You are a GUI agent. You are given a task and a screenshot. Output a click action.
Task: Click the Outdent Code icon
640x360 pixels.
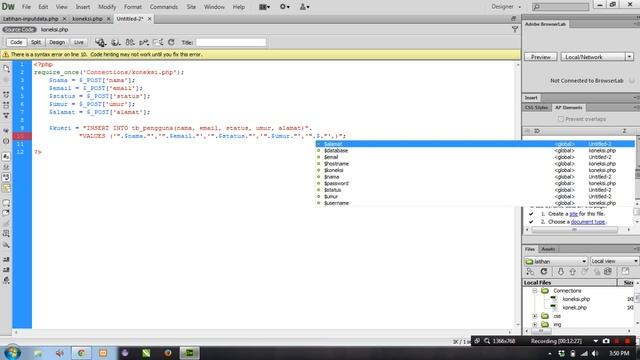6,270
